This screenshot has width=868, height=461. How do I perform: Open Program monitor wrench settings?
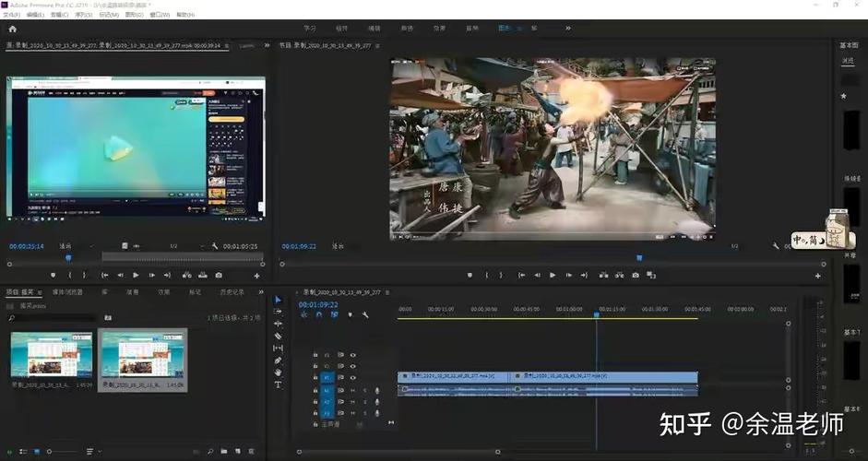pos(776,246)
